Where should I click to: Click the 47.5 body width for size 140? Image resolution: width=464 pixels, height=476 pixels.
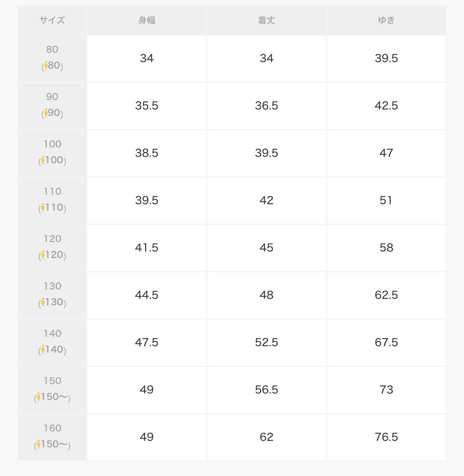pyautogui.click(x=146, y=342)
